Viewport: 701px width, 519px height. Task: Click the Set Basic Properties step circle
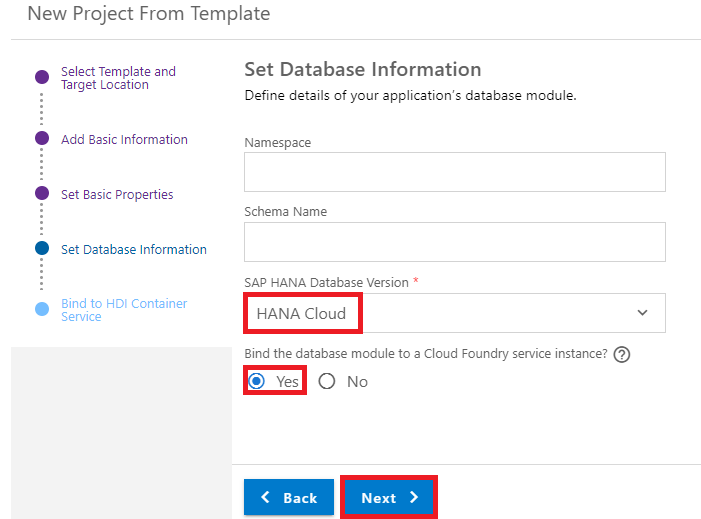pyautogui.click(x=42, y=193)
